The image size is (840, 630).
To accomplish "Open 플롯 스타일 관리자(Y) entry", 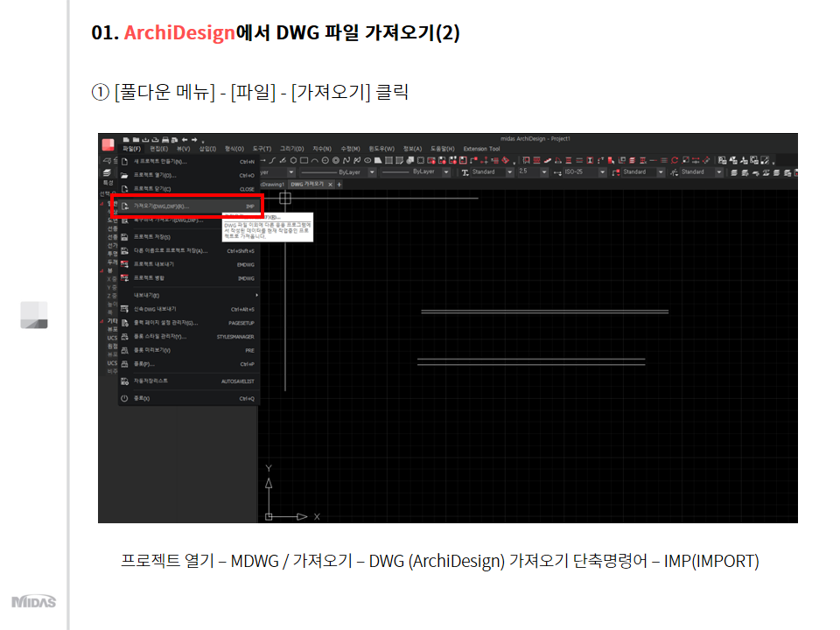I will (x=189, y=336).
